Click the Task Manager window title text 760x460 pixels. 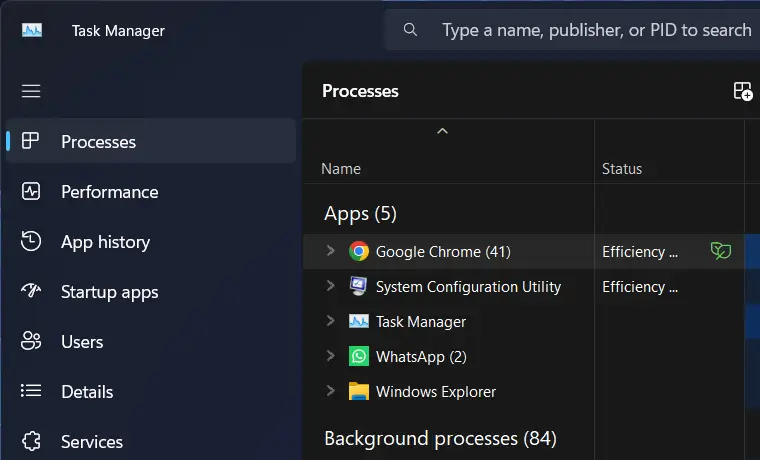click(118, 31)
